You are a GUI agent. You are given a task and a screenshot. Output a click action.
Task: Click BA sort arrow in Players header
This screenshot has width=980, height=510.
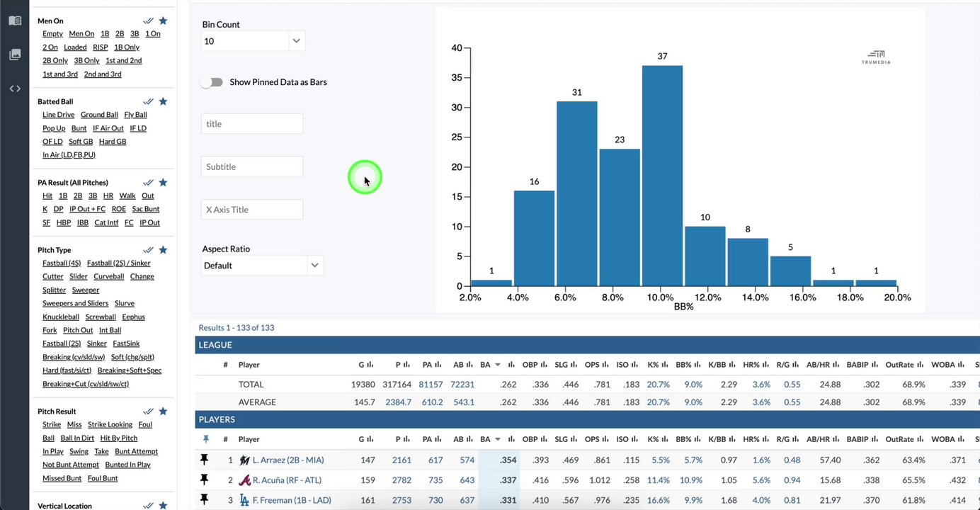pyautogui.click(x=498, y=439)
